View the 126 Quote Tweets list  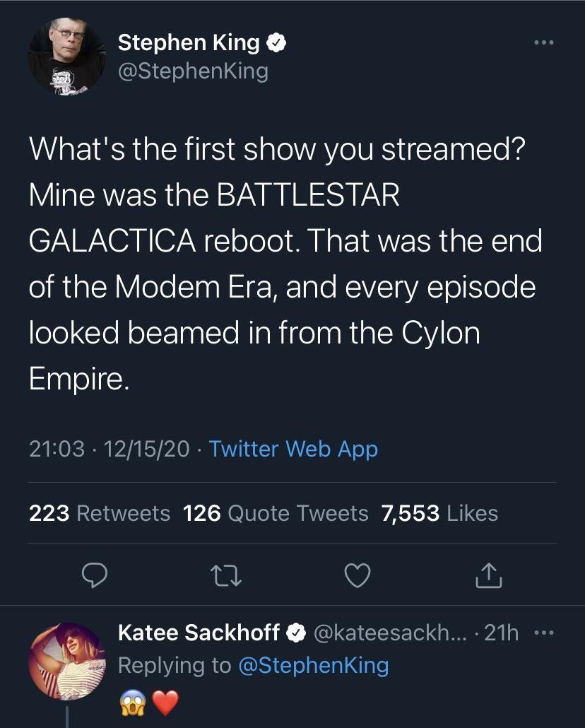[276, 513]
